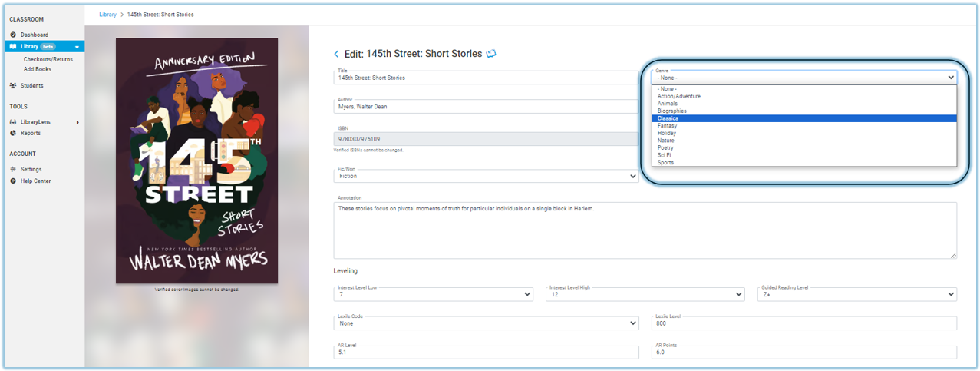The height and width of the screenshot is (371, 980).
Task: Click the 145th Street book cover image
Action: click(196, 161)
